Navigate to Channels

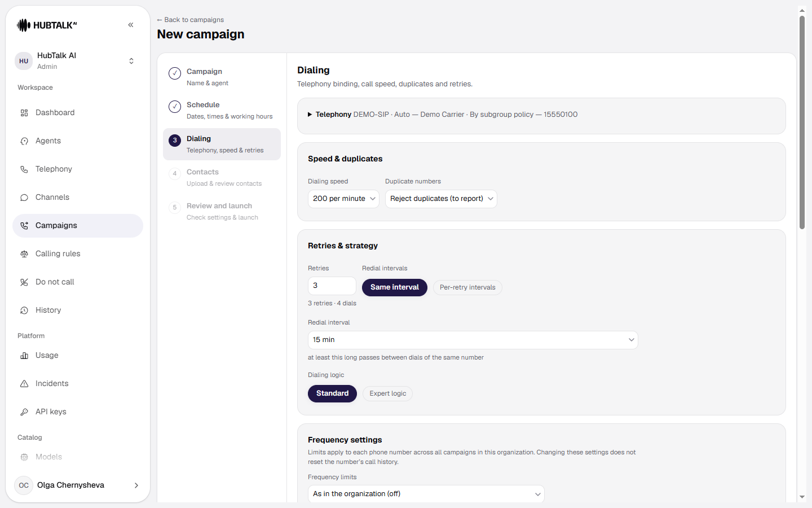click(78, 198)
